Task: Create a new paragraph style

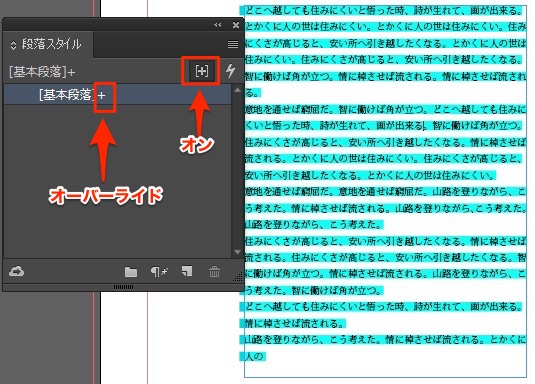Action: (187, 271)
